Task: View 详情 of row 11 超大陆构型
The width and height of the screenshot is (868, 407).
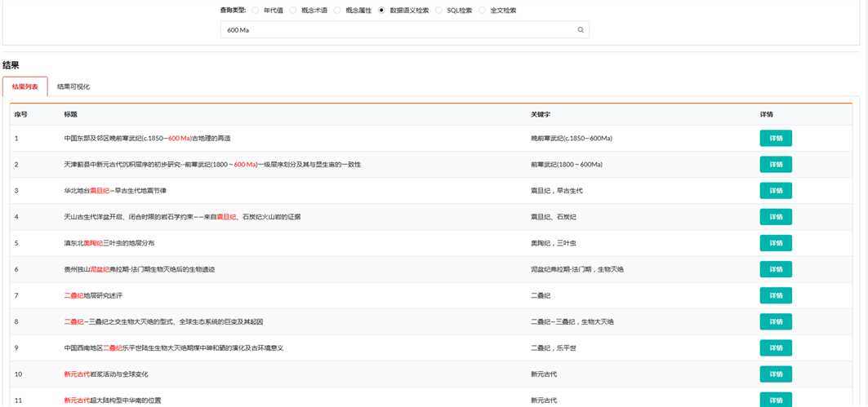Action: 776,400
